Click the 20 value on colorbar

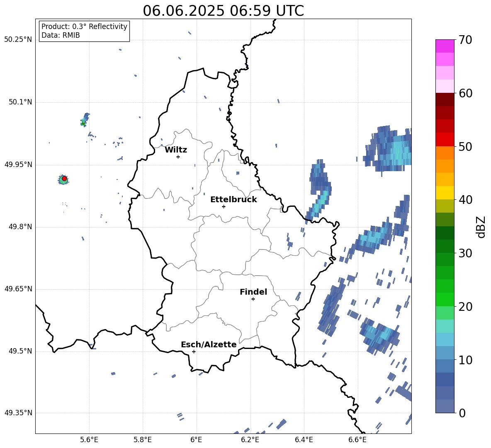click(465, 307)
